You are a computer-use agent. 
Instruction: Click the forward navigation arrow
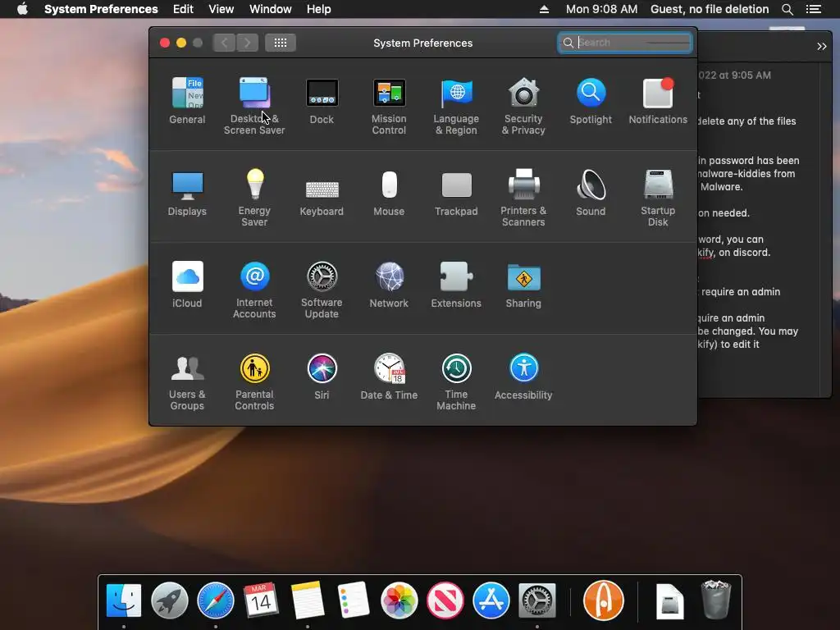tap(247, 43)
